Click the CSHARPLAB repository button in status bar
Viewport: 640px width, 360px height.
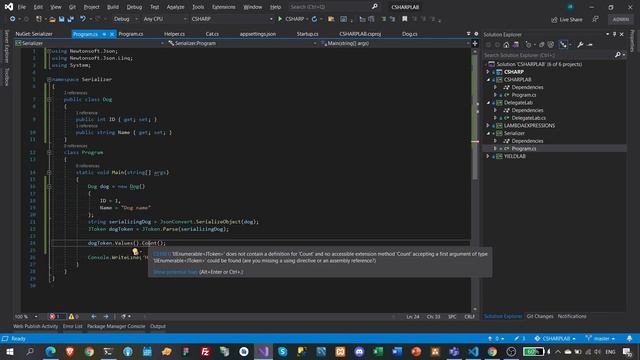pos(555,338)
